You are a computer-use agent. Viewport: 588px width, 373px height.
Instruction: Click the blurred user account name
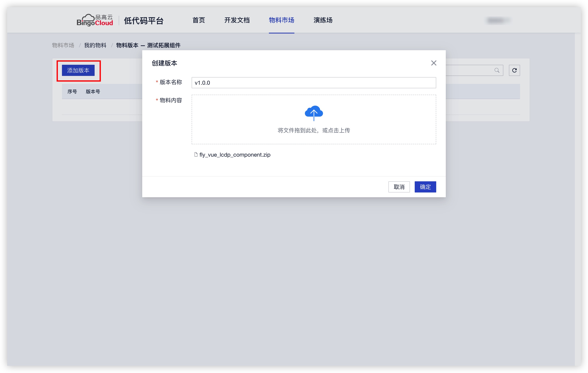497,20
